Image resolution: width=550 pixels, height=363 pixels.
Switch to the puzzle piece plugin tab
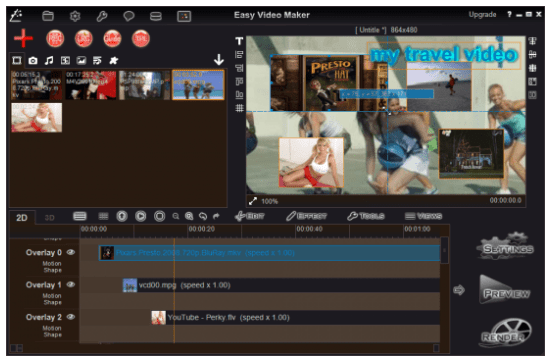113,61
